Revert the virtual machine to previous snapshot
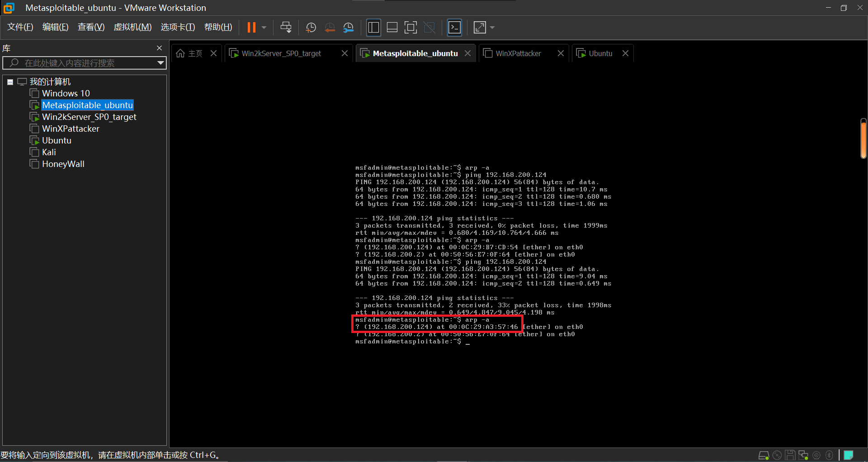The image size is (868, 462). coord(330,28)
